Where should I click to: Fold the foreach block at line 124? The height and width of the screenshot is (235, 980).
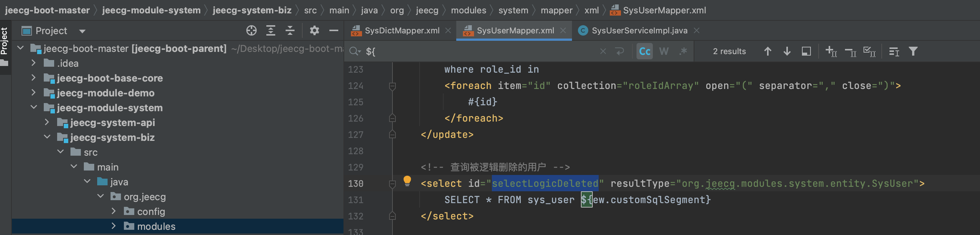point(392,86)
